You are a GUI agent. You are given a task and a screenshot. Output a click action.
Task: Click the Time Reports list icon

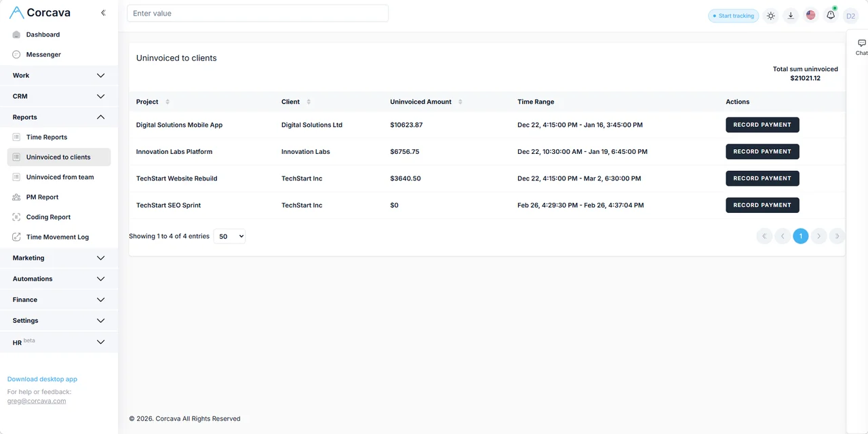[16, 137]
